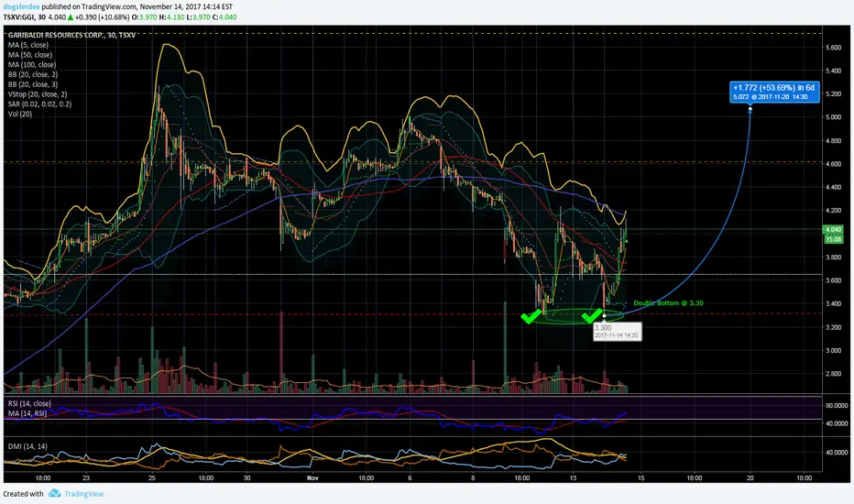Select the MA (100, close) indicator label
The image size is (854, 504).
[32, 65]
